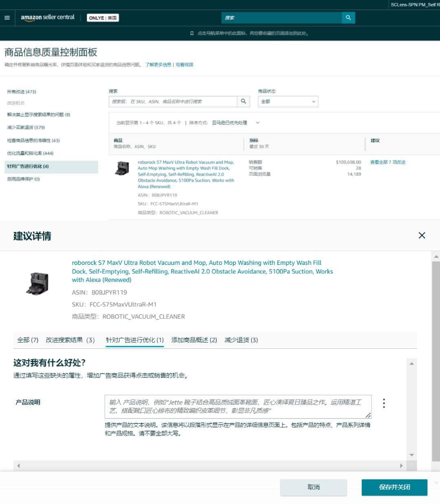Select 针对广告进行优化 (4) in sidebar

[x=51, y=167]
